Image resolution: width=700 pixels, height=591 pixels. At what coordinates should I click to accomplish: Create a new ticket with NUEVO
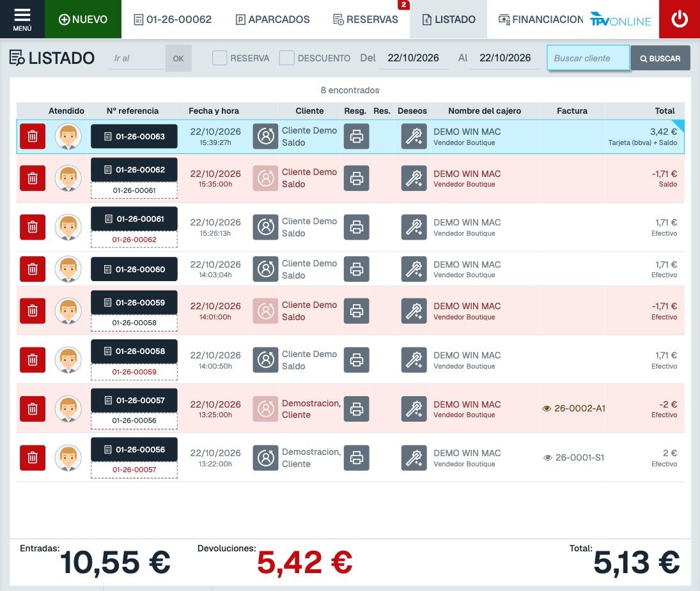point(83,19)
